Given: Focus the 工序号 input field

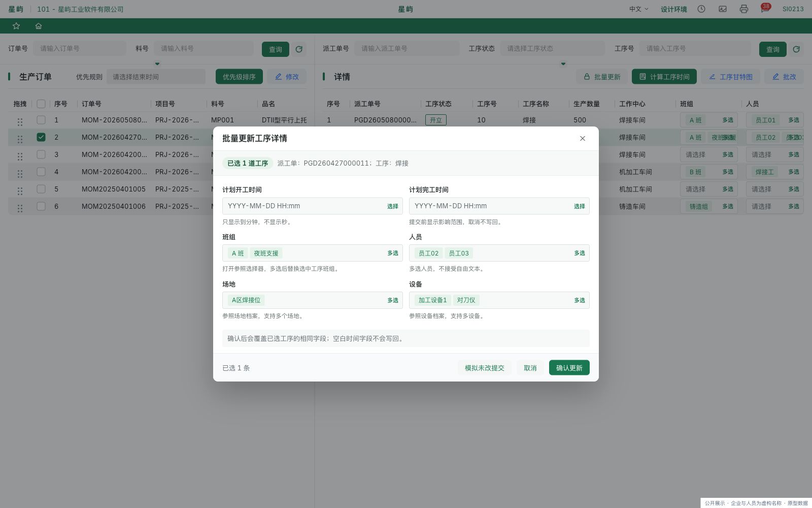Looking at the screenshot, I should click(695, 48).
